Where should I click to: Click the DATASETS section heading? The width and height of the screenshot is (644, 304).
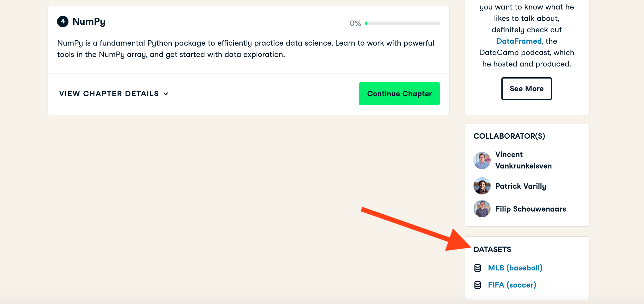click(492, 250)
